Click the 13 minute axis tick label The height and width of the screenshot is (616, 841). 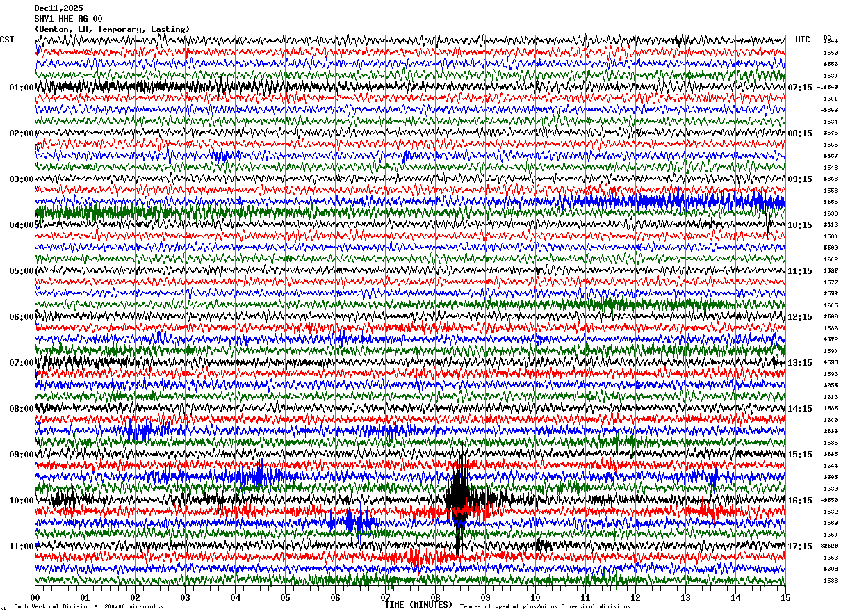[685, 597]
